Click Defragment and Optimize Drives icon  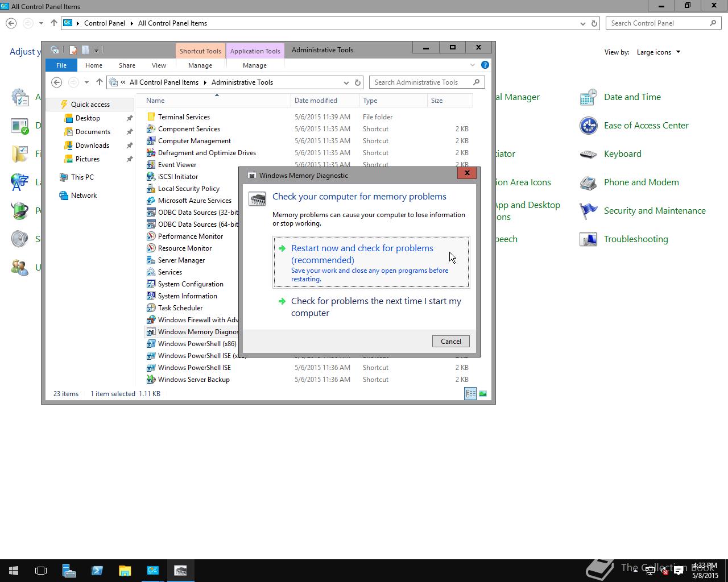[x=151, y=152]
